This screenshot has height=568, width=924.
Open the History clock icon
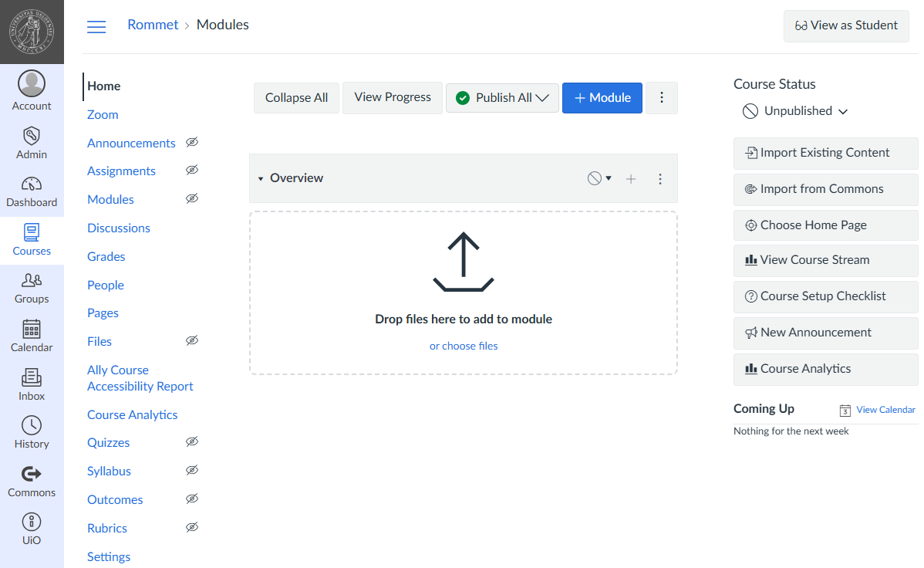click(x=31, y=425)
